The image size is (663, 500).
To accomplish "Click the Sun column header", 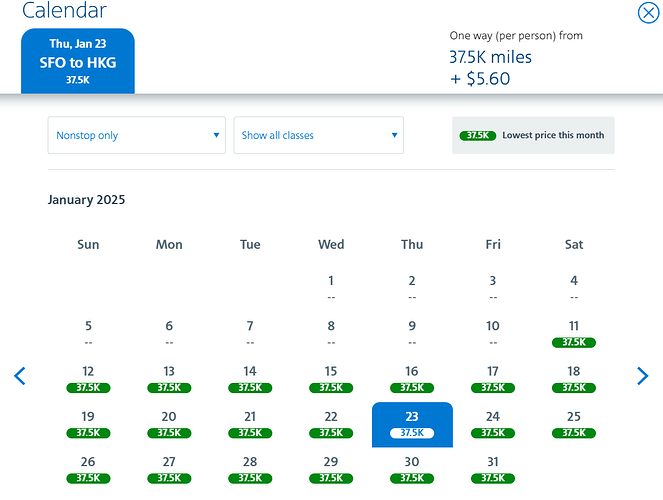I will tap(88, 244).
